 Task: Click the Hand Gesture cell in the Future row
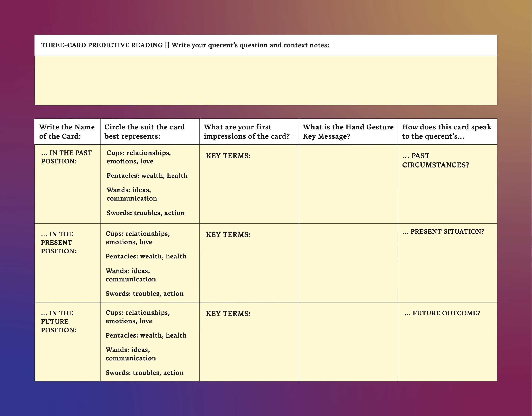(x=348, y=342)
